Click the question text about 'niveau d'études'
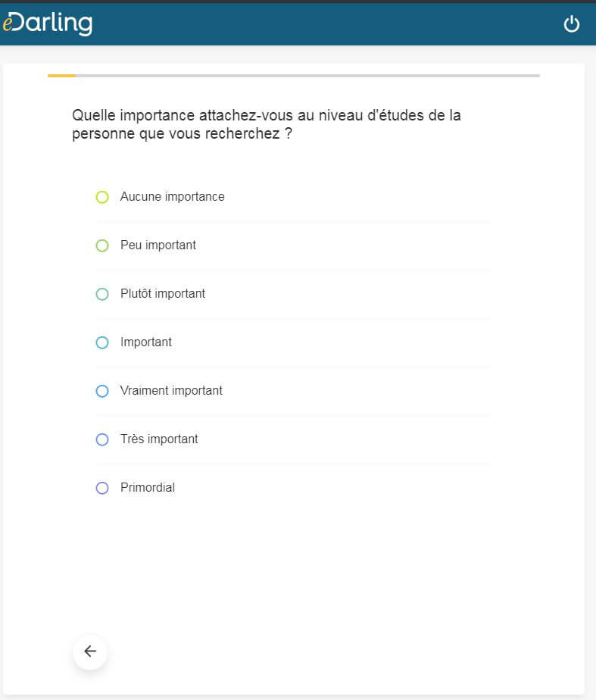This screenshot has width=596, height=700. pos(266,124)
